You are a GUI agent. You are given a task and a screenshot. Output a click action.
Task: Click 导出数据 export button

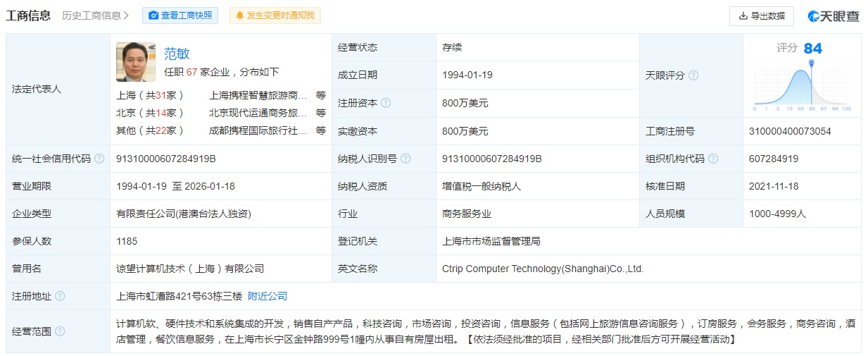(x=762, y=16)
